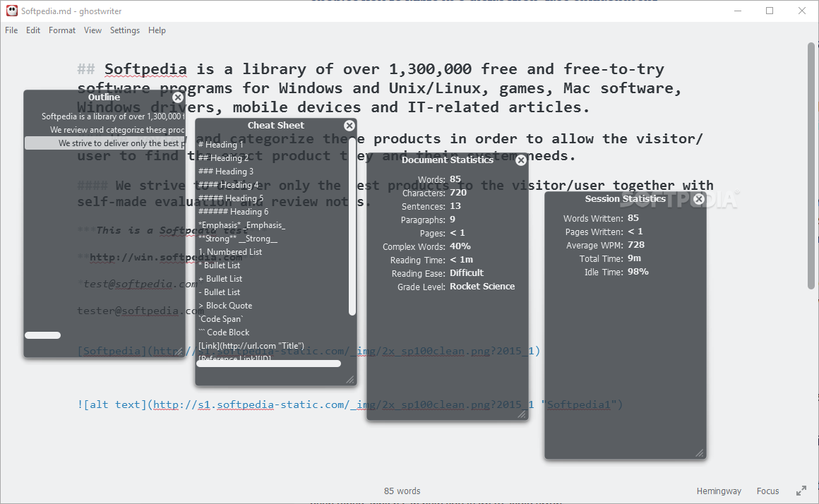
Task: Click '###### Heading 6' in the Cheat Sheet
Action: (x=233, y=212)
